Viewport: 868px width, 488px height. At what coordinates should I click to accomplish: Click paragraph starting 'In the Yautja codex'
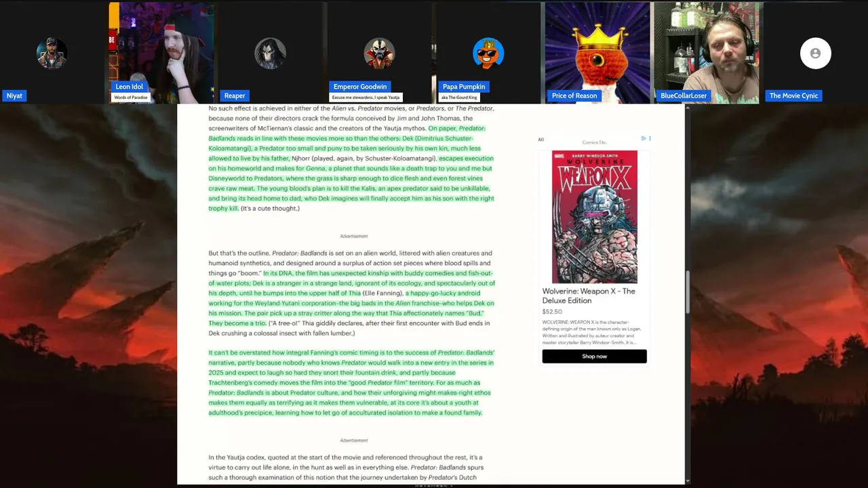click(x=346, y=468)
